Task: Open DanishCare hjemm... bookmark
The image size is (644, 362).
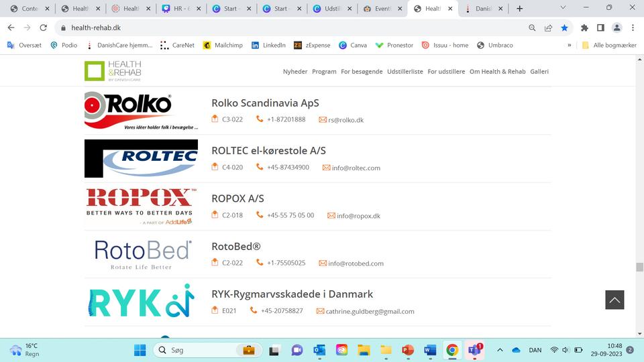Action: tap(119, 45)
